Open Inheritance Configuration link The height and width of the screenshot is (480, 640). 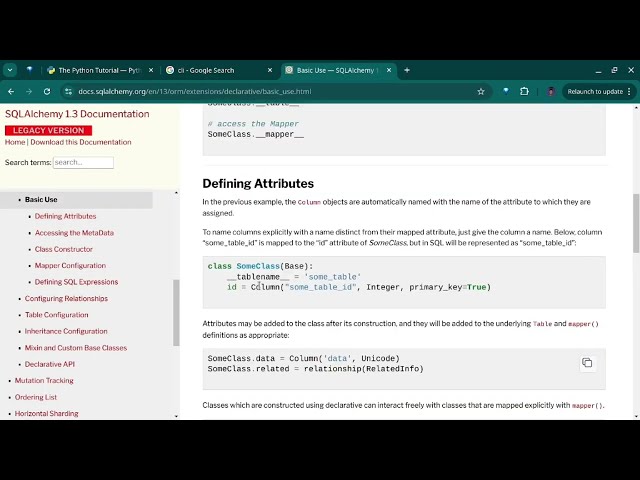(x=66, y=331)
